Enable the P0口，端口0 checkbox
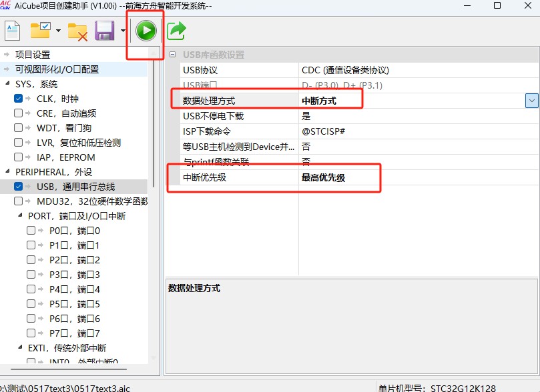Viewport: 540px width, 392px height. pyautogui.click(x=31, y=231)
